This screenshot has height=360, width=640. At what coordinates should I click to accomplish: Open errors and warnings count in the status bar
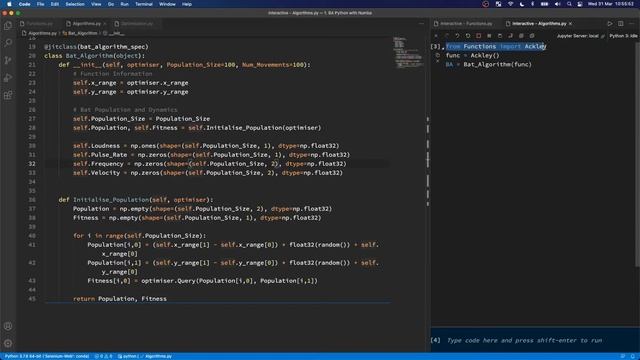103,356
